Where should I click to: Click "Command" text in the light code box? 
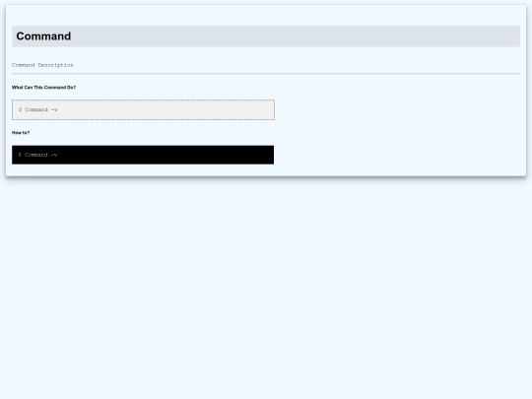pyautogui.click(x=36, y=109)
